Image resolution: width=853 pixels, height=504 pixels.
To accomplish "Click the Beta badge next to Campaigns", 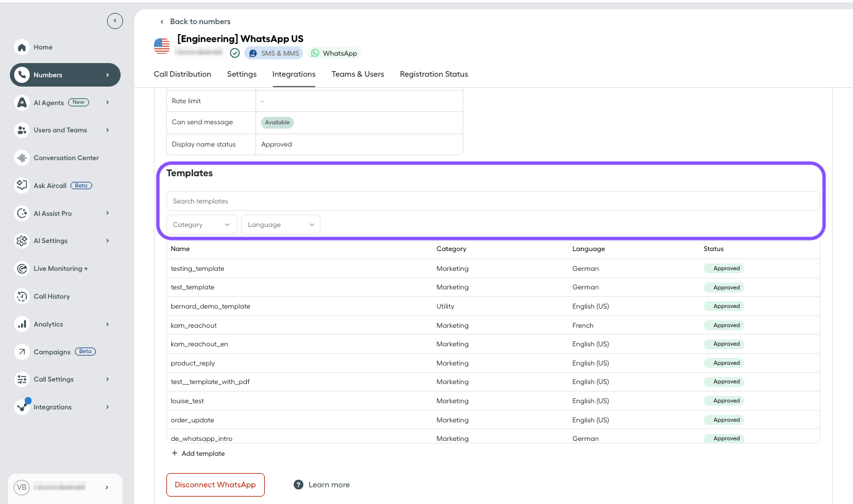I will coord(85,351).
